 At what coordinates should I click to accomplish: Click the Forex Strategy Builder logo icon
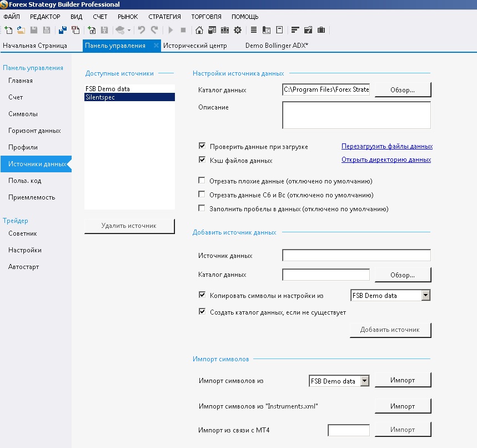coord(4,4)
